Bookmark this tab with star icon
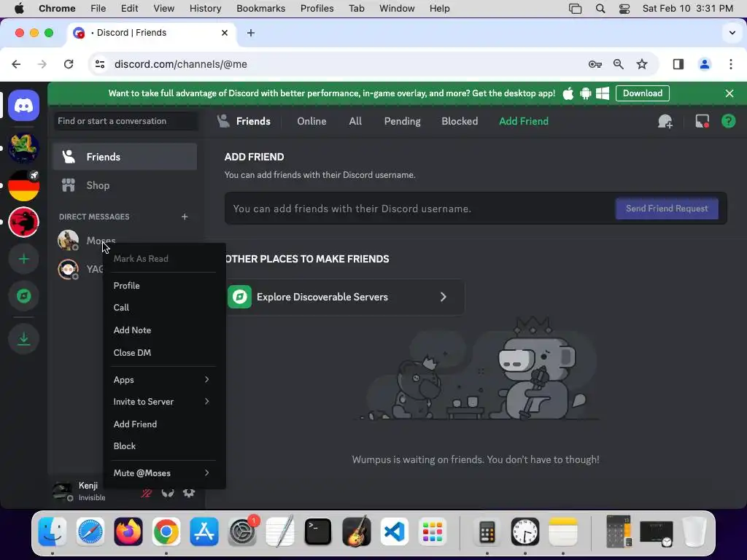 (x=642, y=64)
